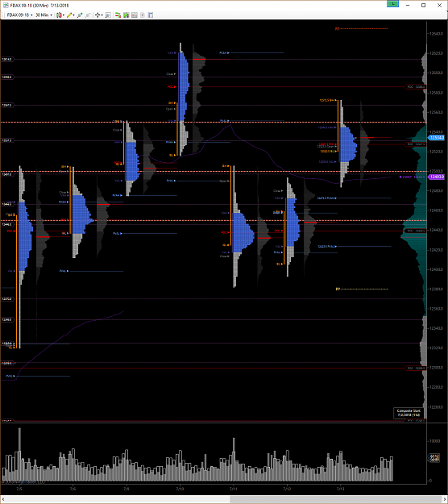Select the crosshair cursor icon
Screen dimensions: 448x504
click(x=97, y=15)
